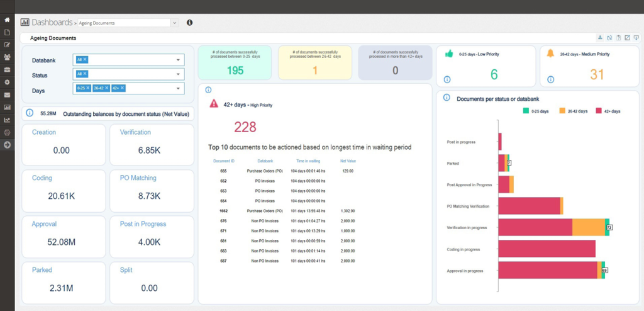
Task: Click document ID 655 in the table
Action: 223,171
